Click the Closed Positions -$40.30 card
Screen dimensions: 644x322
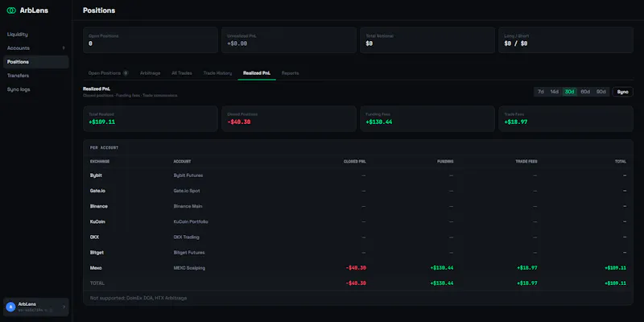click(x=289, y=118)
